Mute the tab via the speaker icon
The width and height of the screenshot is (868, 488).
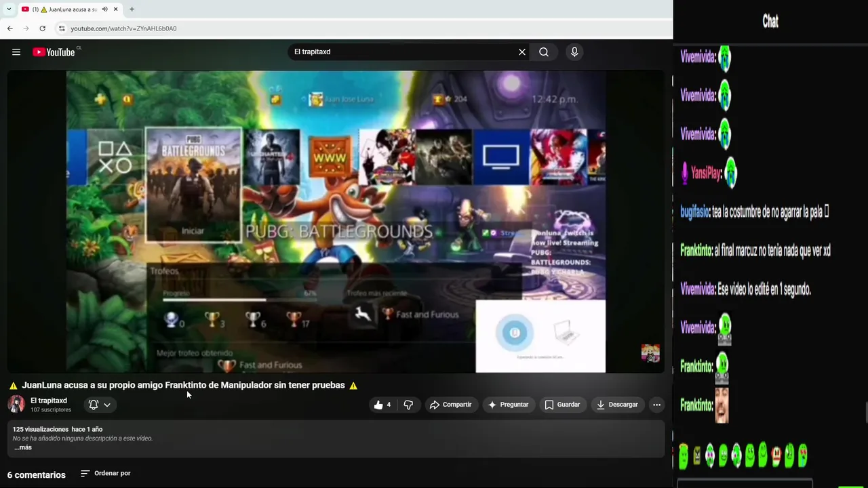tap(104, 9)
